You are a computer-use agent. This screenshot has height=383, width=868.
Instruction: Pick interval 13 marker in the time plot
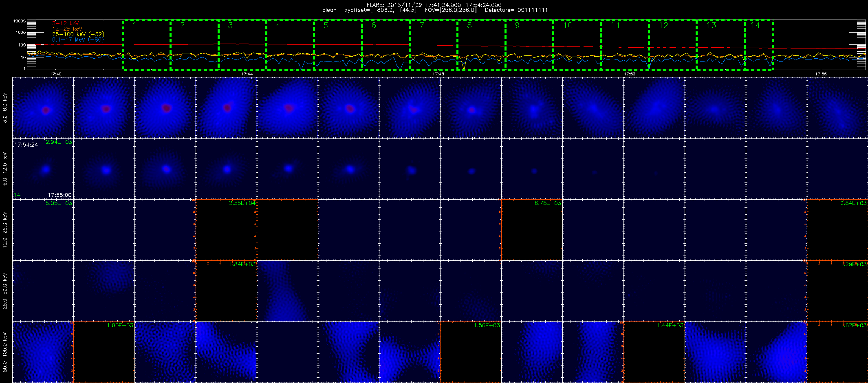[711, 25]
